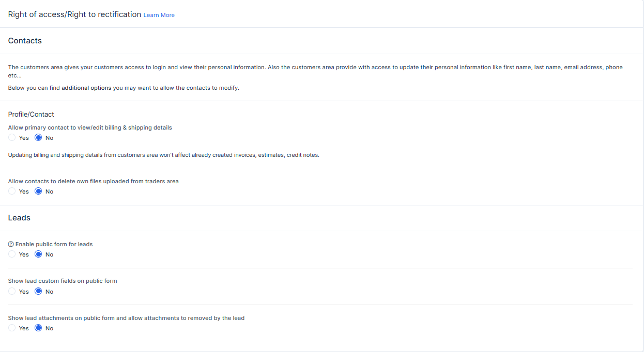Click the 'Right of access/Right to rectification' title
The width and height of the screenshot is (644, 352).
point(74,14)
